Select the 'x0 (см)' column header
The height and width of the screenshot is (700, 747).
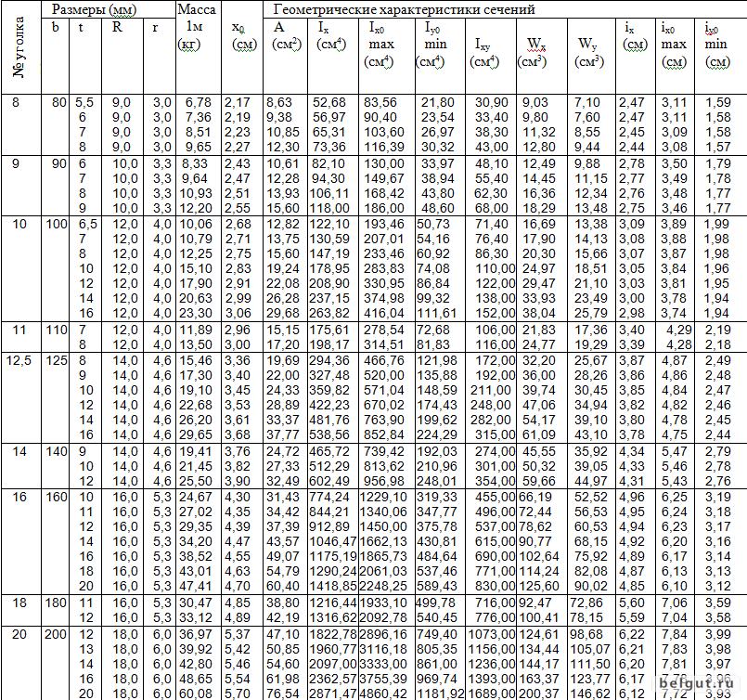tap(243, 35)
